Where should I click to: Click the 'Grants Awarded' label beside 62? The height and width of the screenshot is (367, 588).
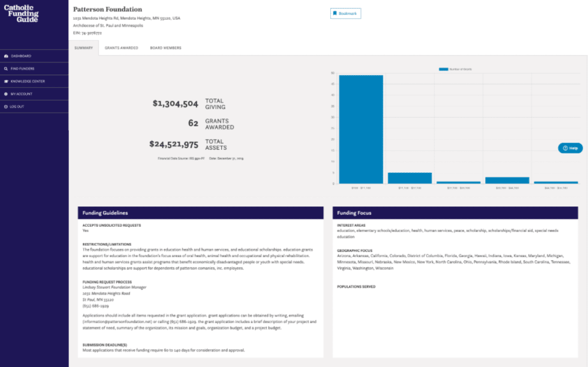click(x=219, y=124)
